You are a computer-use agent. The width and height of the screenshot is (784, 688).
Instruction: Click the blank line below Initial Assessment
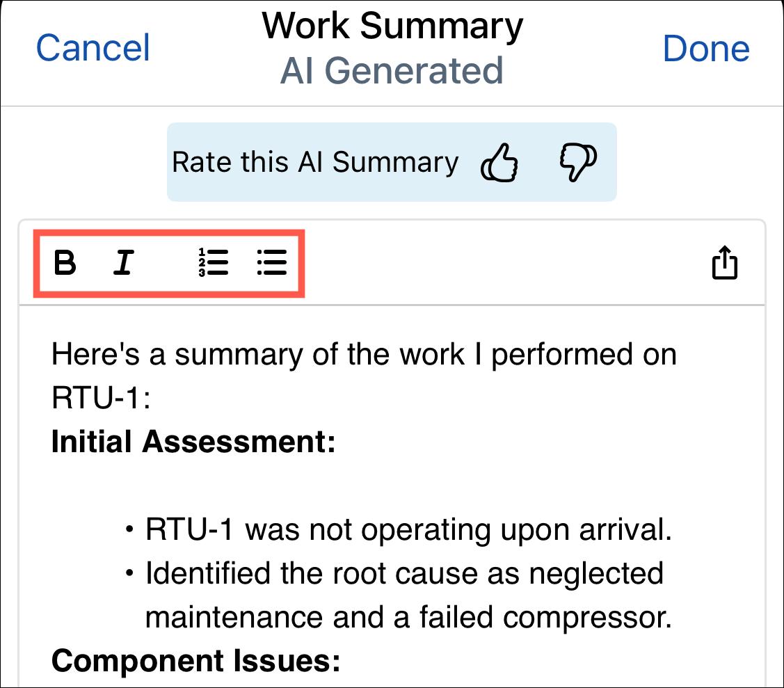point(392,486)
